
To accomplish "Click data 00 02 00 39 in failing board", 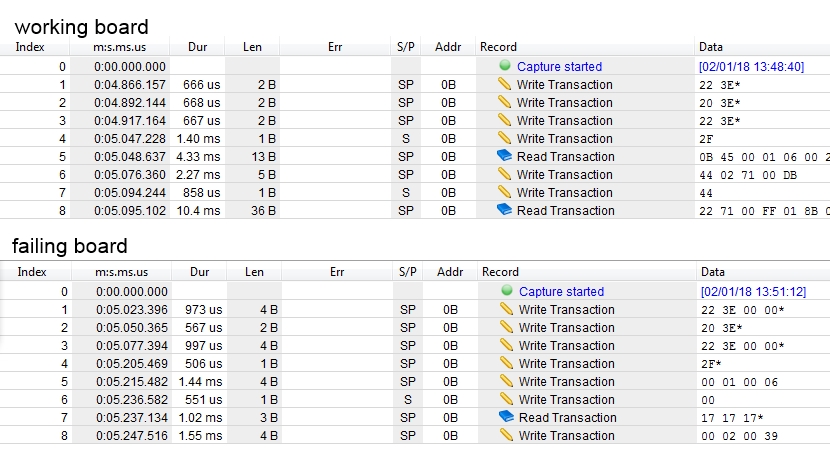I will point(739,436).
